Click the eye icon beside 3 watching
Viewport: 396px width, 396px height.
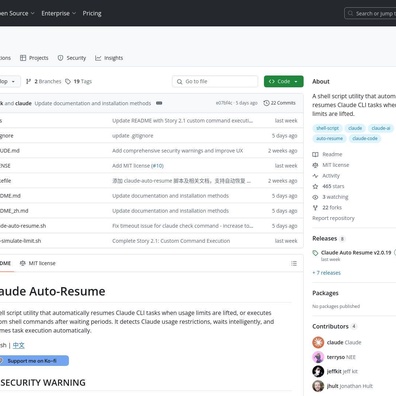(x=315, y=197)
